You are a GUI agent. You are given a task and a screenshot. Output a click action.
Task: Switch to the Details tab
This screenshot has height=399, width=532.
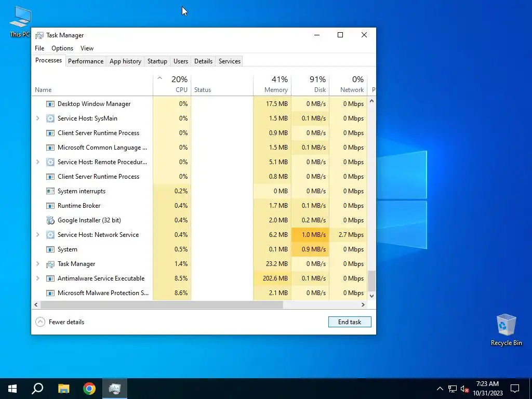(203, 61)
